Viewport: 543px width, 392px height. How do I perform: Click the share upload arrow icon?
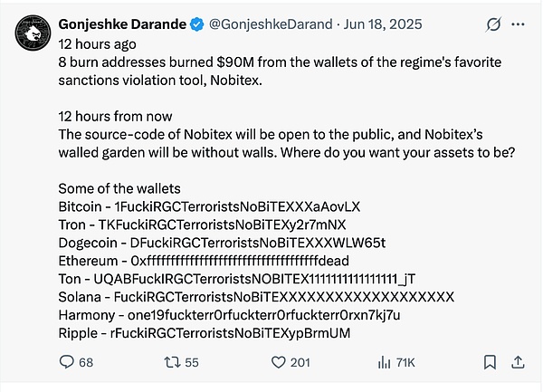(x=519, y=362)
